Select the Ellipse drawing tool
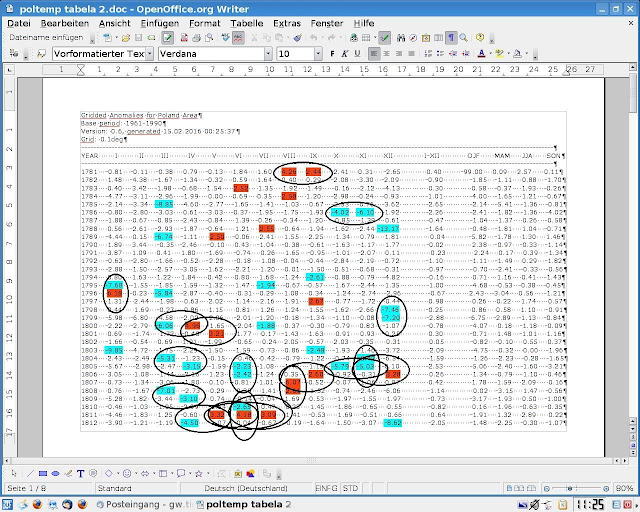This screenshot has width=640, height=512. pos(56,474)
